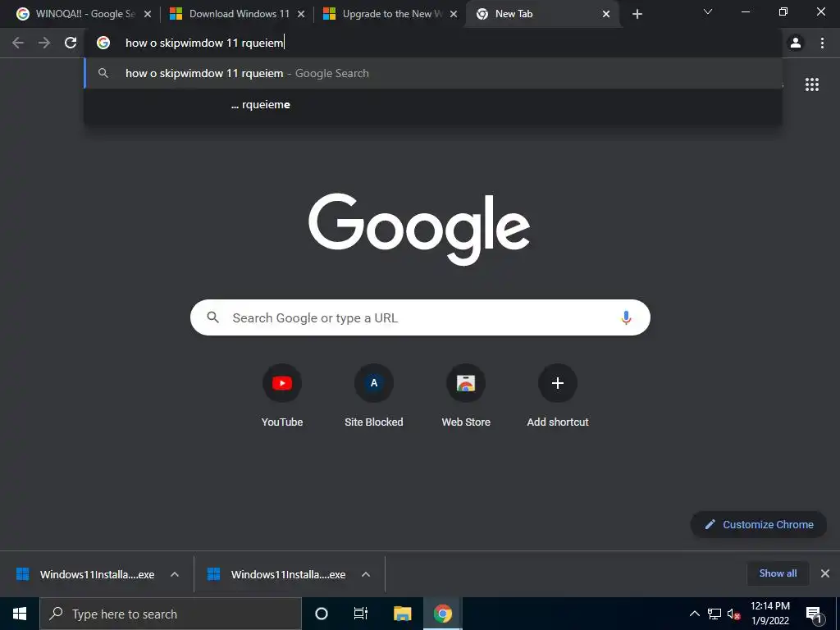The image size is (840, 630).
Task: Open the Windows Start menu
Action: pos(20,614)
